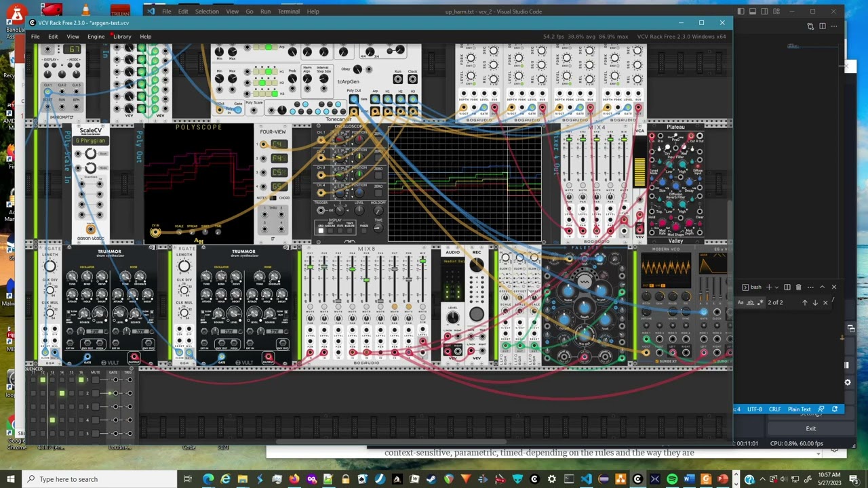
Task: Click the Oscilloscope HOLDOFF knob
Action: pos(378,210)
